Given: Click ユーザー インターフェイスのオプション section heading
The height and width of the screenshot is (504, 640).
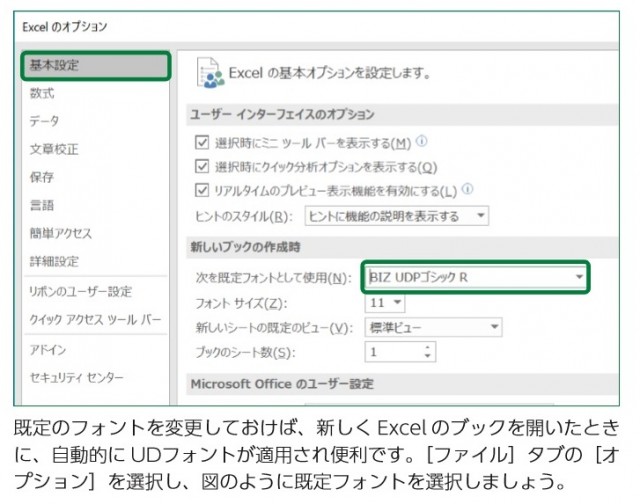Looking at the screenshot, I should [x=282, y=114].
